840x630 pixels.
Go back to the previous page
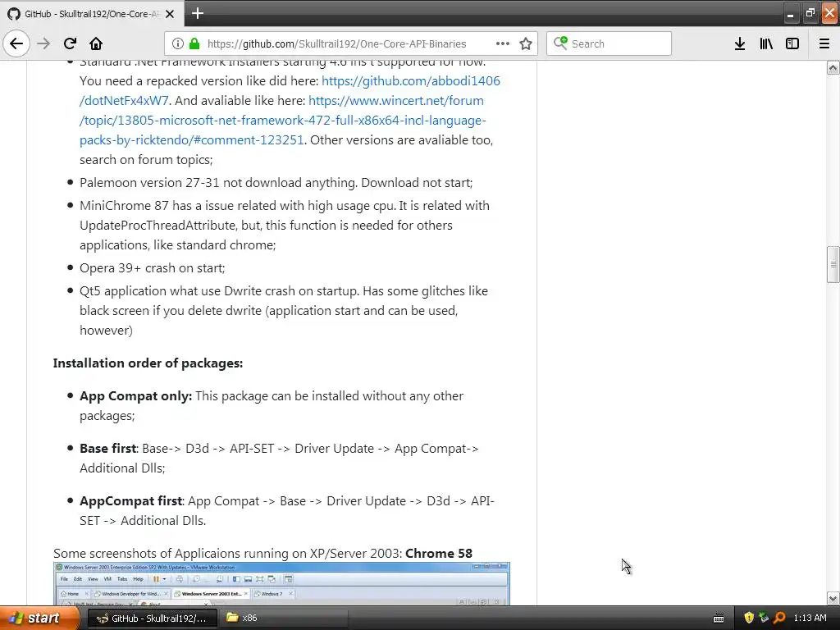coord(16,43)
